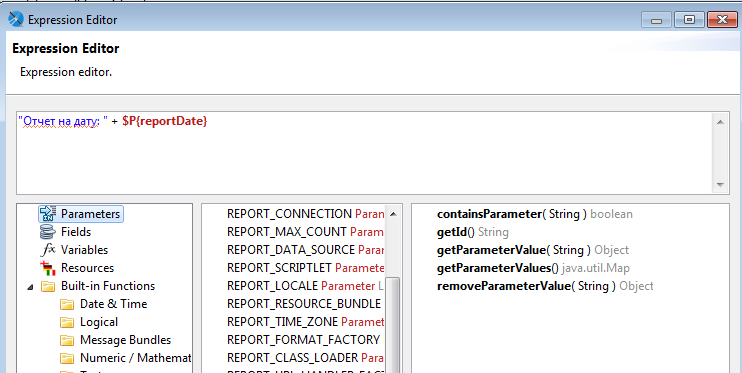Viewport: 742px width, 373px height.
Task: Select REPORT_CONNECTION parameter
Action: pyautogui.click(x=305, y=214)
